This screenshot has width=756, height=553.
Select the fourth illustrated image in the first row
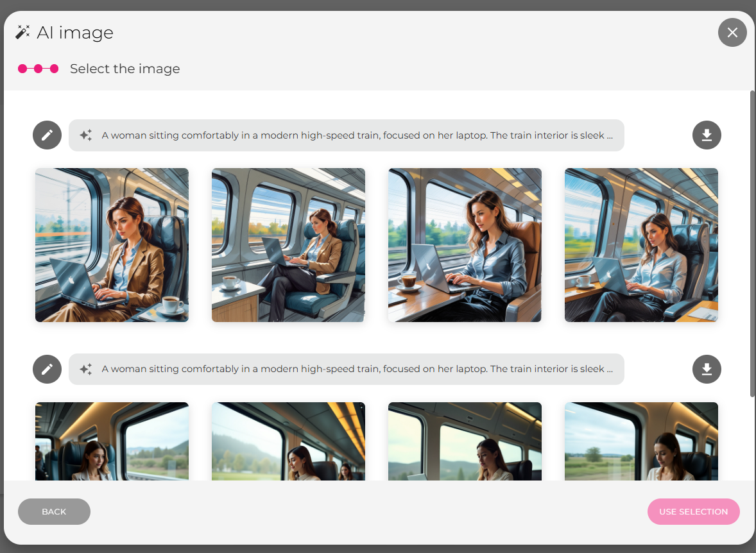641,245
